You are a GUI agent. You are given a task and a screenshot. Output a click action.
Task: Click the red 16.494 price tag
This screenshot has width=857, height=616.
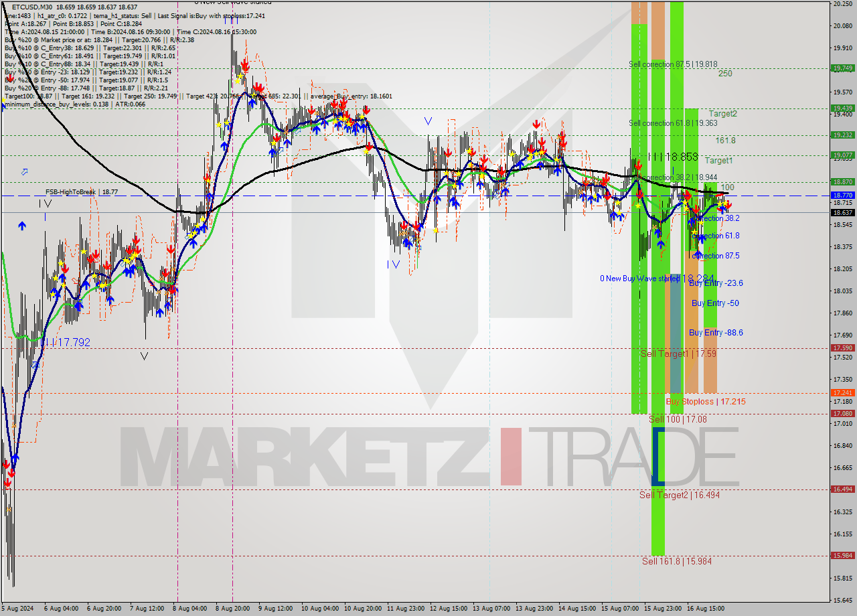pos(842,489)
